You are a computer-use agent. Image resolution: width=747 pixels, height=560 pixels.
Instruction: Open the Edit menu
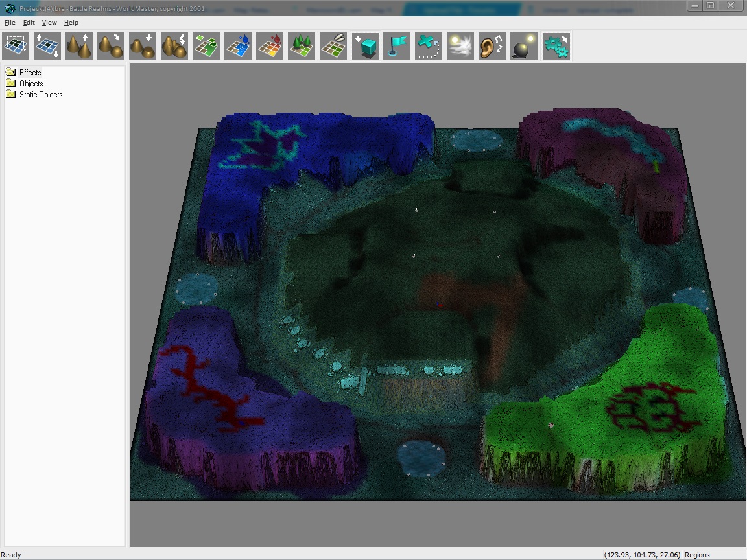click(29, 23)
